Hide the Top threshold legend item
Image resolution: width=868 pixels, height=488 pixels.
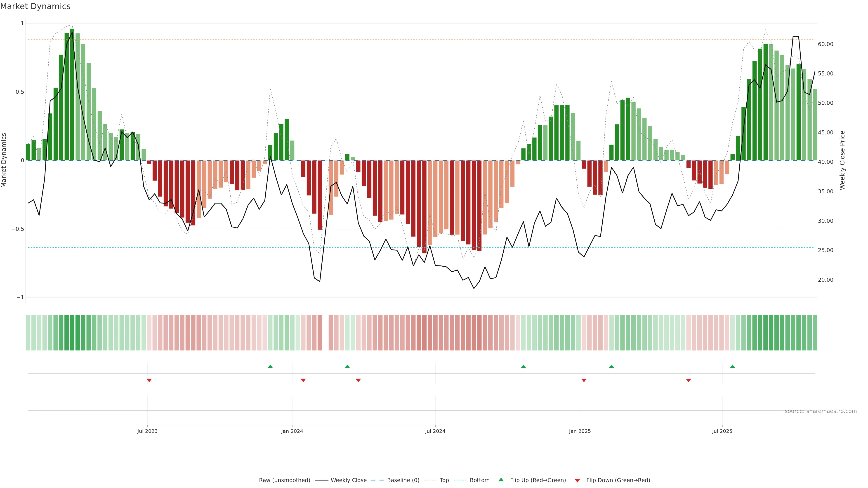point(444,480)
